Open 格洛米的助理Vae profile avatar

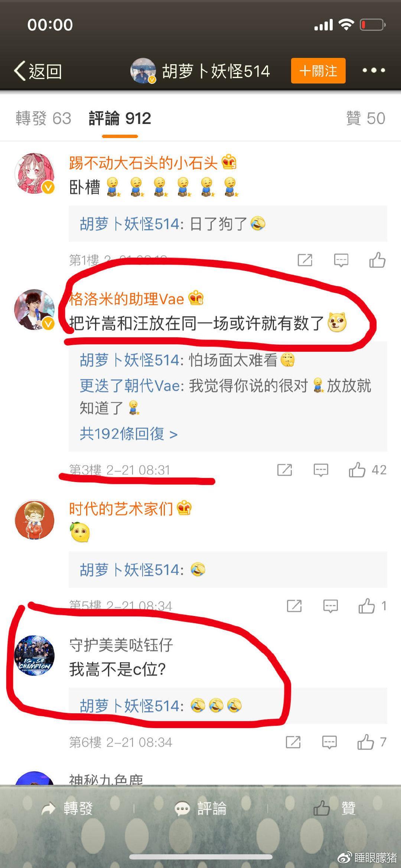click(34, 309)
